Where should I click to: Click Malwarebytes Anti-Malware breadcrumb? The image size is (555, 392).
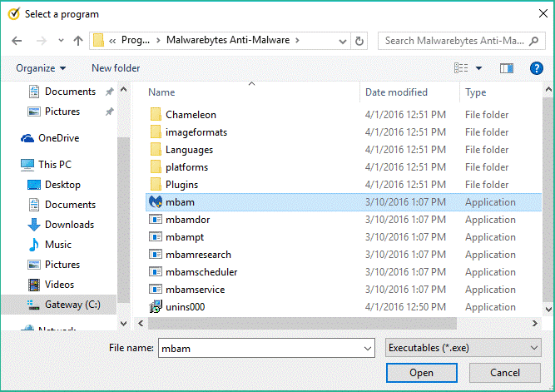(228, 41)
